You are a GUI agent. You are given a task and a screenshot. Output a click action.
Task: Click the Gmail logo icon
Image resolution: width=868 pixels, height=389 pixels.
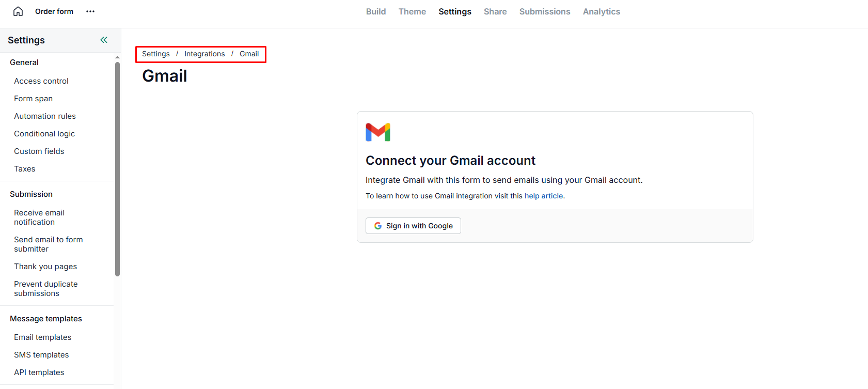[378, 132]
